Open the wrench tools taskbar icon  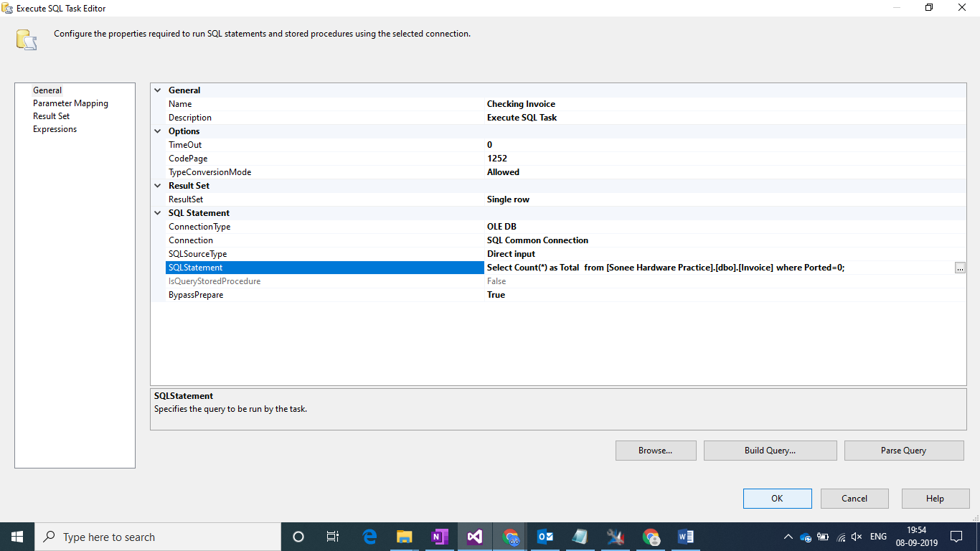pyautogui.click(x=616, y=537)
